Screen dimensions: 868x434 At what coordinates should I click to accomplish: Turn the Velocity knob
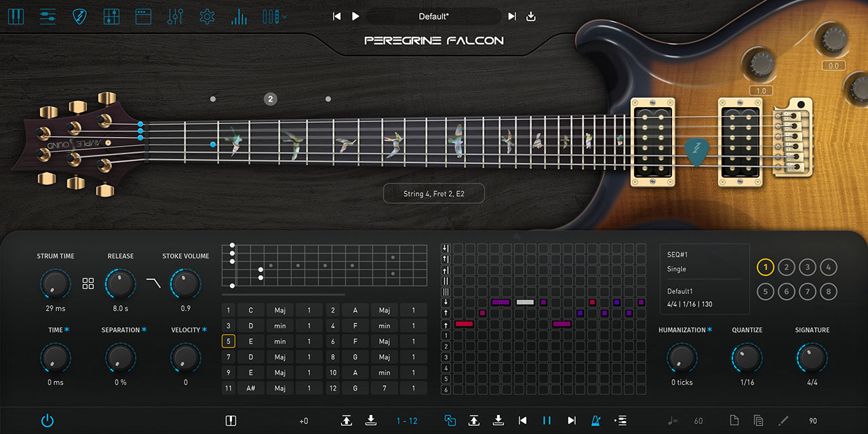tap(185, 357)
